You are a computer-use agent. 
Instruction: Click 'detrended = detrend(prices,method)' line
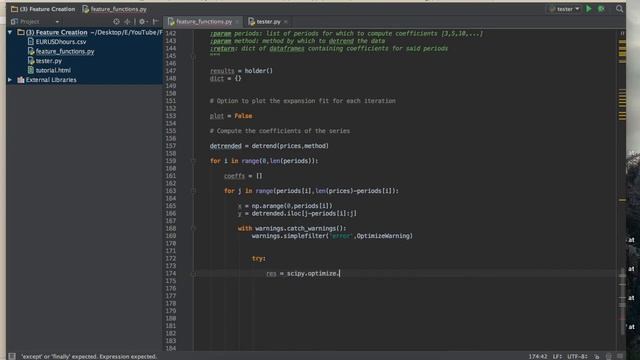269,146
